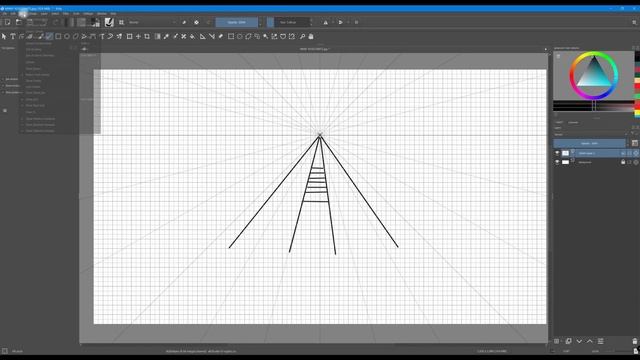640x360 pixels.
Task: Select the Polygonal Selection tool
Action: [248, 36]
